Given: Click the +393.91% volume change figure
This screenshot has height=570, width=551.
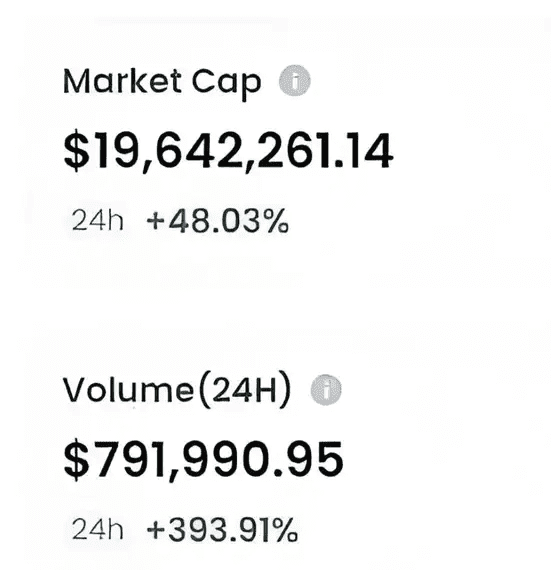Looking at the screenshot, I should [x=222, y=529].
